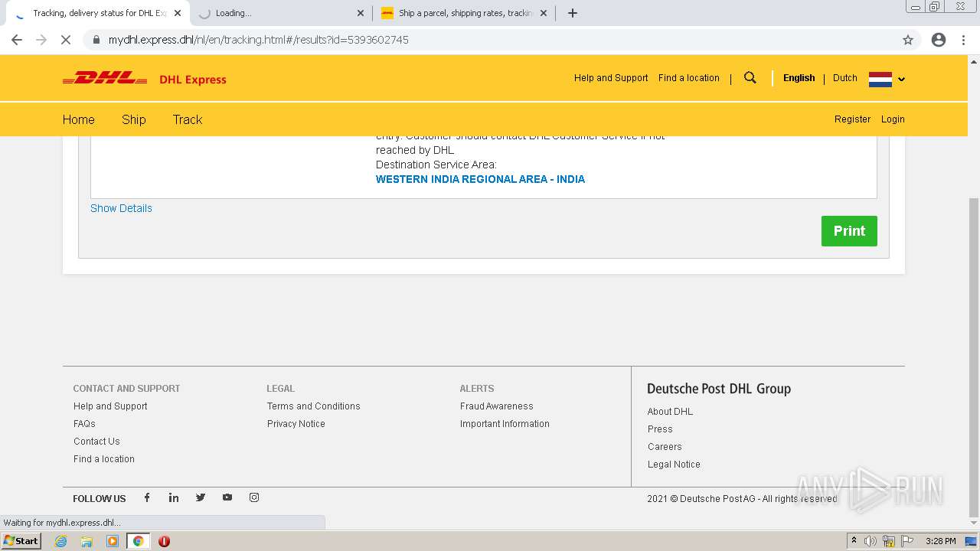Open the Home menu item
980x551 pixels.
[x=79, y=119]
